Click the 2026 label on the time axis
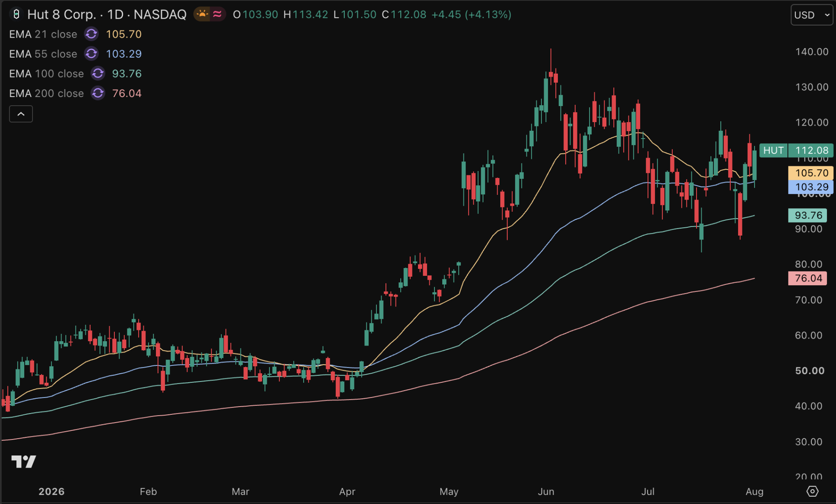The image size is (836, 504). pos(52,491)
